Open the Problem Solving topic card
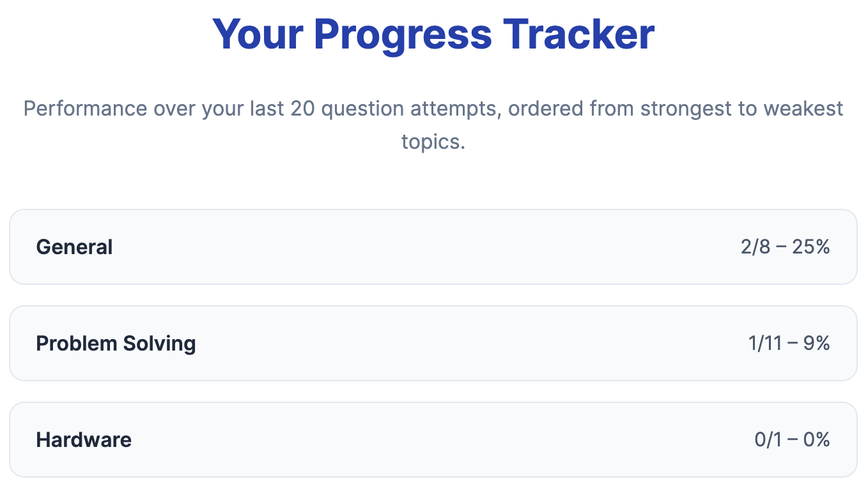868x484 pixels. (433, 344)
